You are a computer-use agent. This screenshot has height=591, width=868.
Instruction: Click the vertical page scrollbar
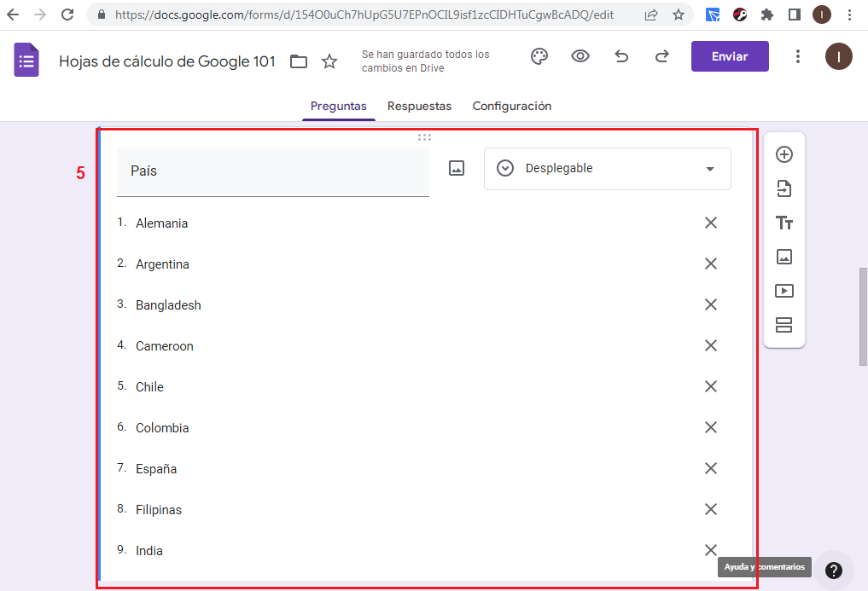(863, 316)
